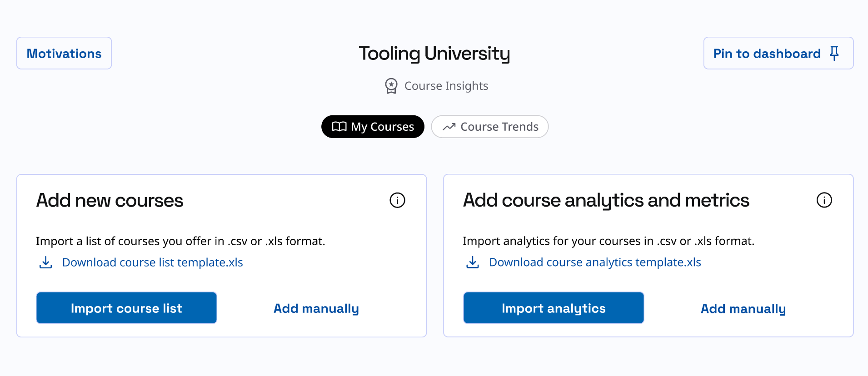
Task: Click the open book icon on My Courses
Action: (x=339, y=127)
